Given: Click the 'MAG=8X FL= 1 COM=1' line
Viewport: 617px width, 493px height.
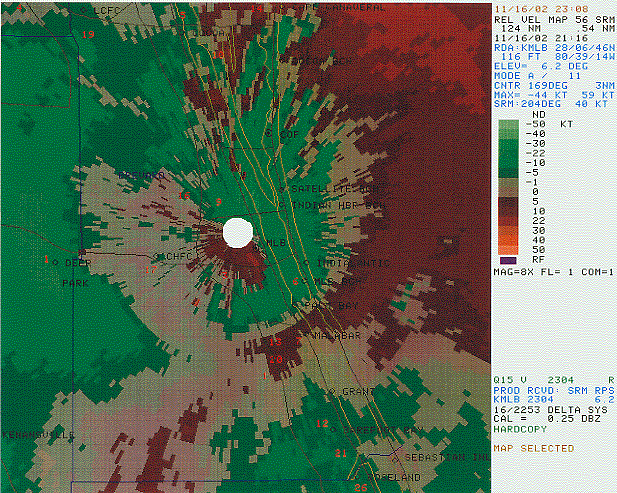Looking at the screenshot, I should click(554, 272).
